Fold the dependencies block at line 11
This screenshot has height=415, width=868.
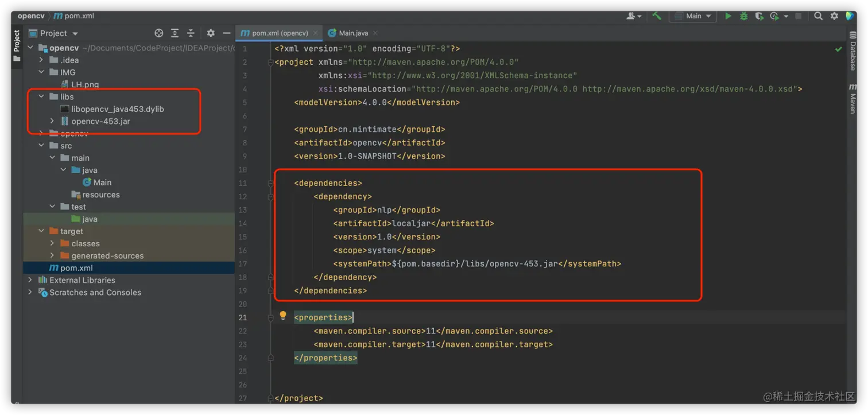(270, 183)
